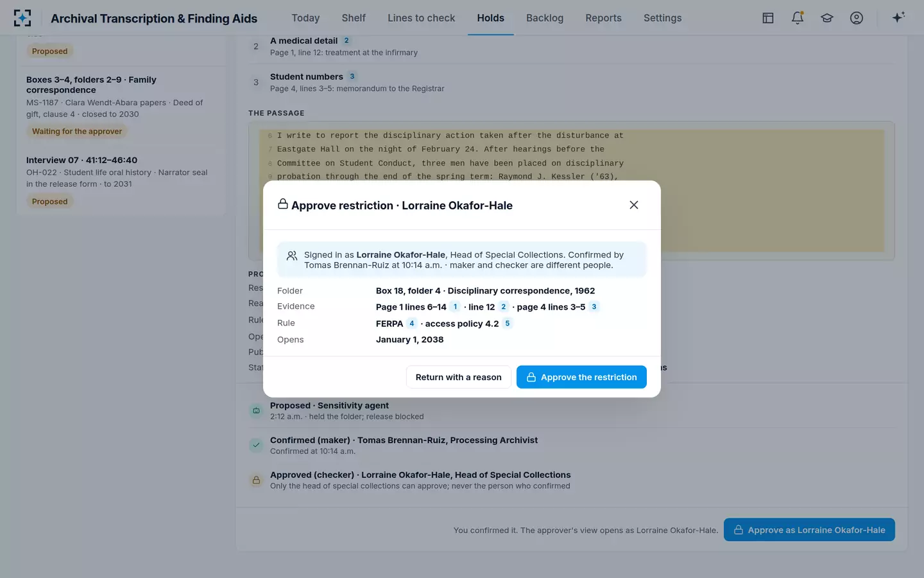
Task: Open the Reports tab
Action: (604, 18)
